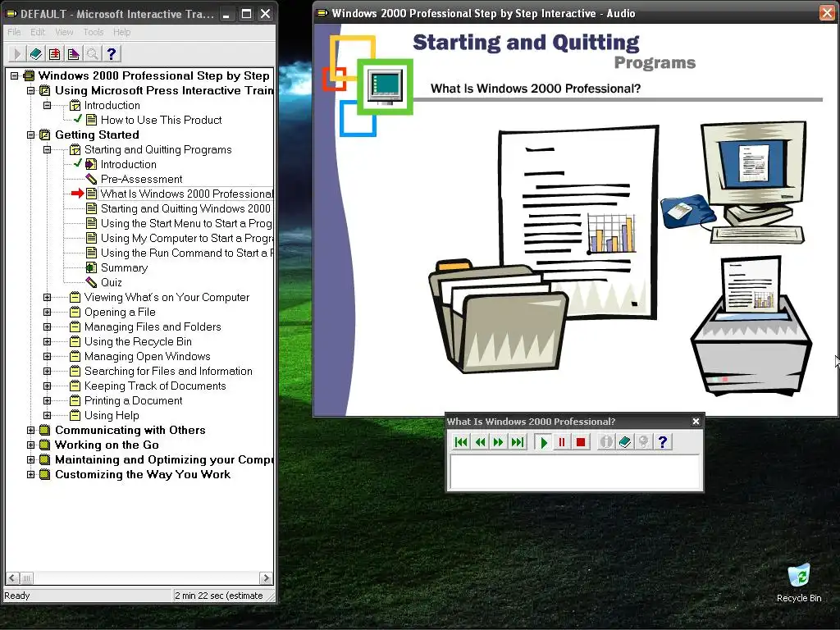The height and width of the screenshot is (630, 840).
Task: Select Searching for Files and Information topic
Action: [168, 372]
